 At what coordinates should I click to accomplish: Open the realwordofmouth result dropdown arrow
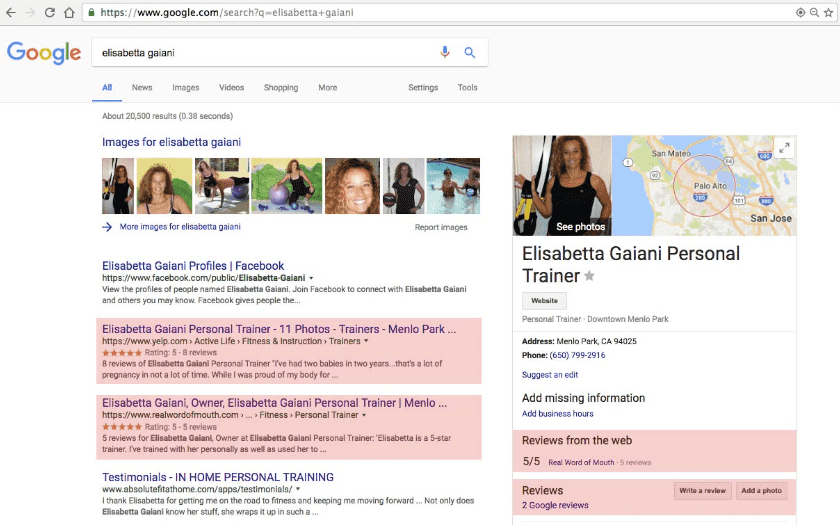364,415
